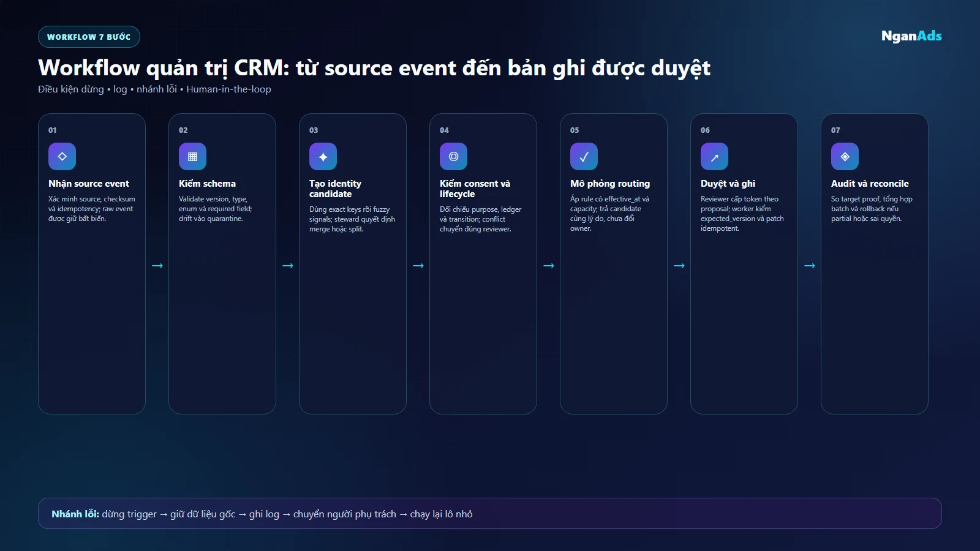
Task: Click the Tạo identity candidate heading
Action: pos(335,189)
